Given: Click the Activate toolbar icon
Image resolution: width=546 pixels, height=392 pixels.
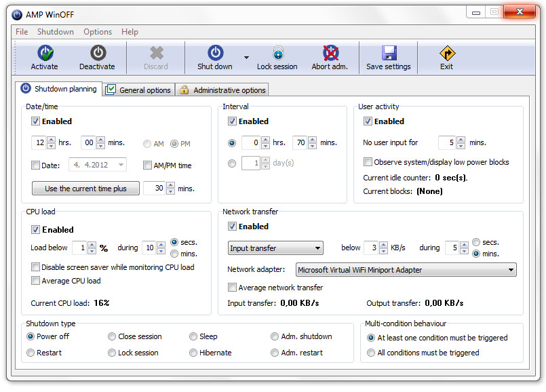Looking at the screenshot, I should tap(45, 54).
